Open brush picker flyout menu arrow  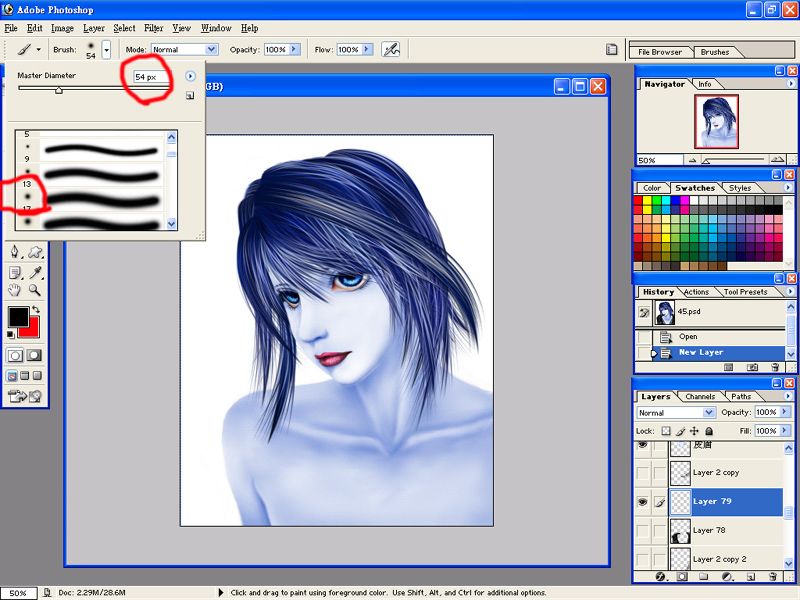190,76
